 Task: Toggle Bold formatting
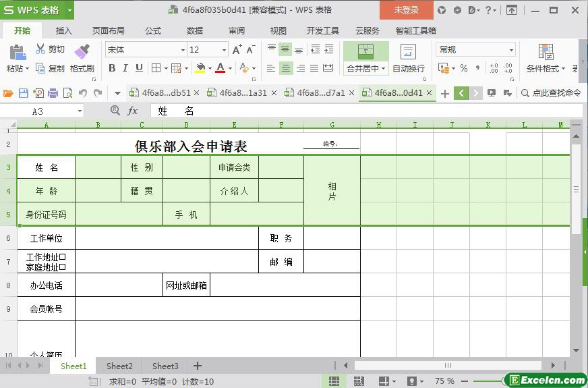click(112, 67)
